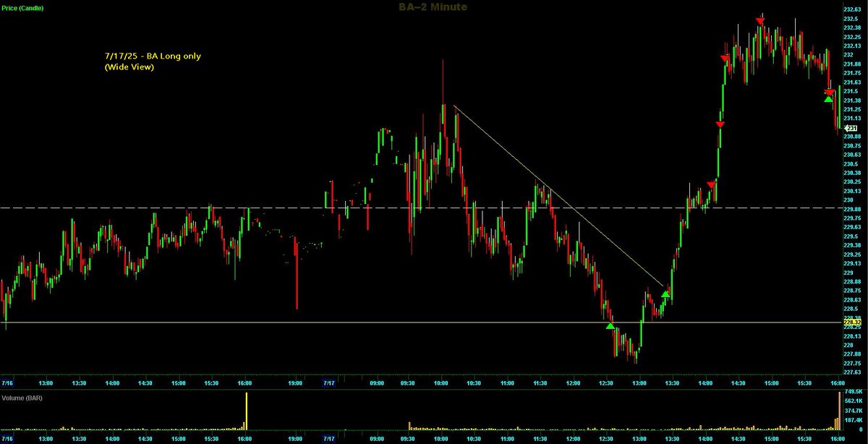868x444 pixels.
Task: Click the 7/17 date label under the price chart
Action: click(328, 383)
